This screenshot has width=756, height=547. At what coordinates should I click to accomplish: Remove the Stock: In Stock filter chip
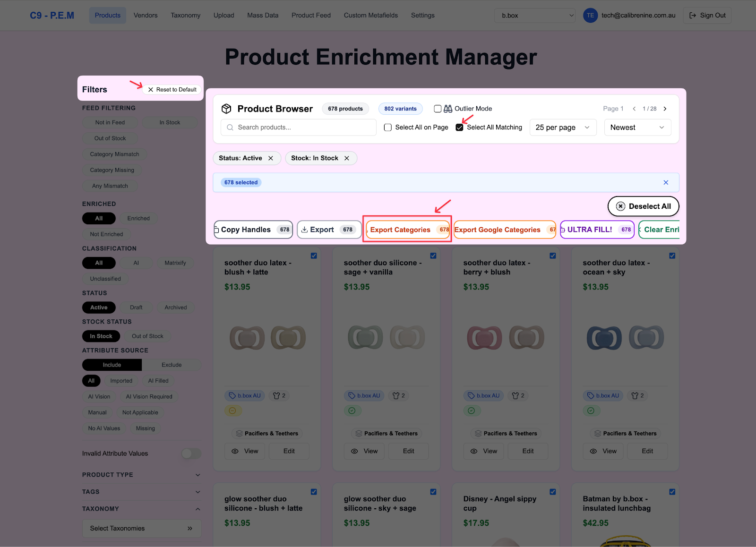(347, 158)
